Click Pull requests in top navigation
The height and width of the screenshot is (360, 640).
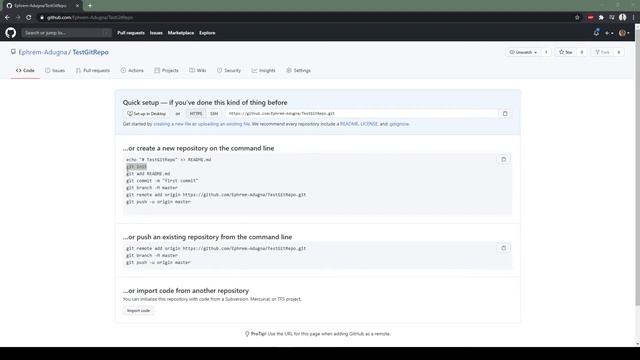coord(131,33)
